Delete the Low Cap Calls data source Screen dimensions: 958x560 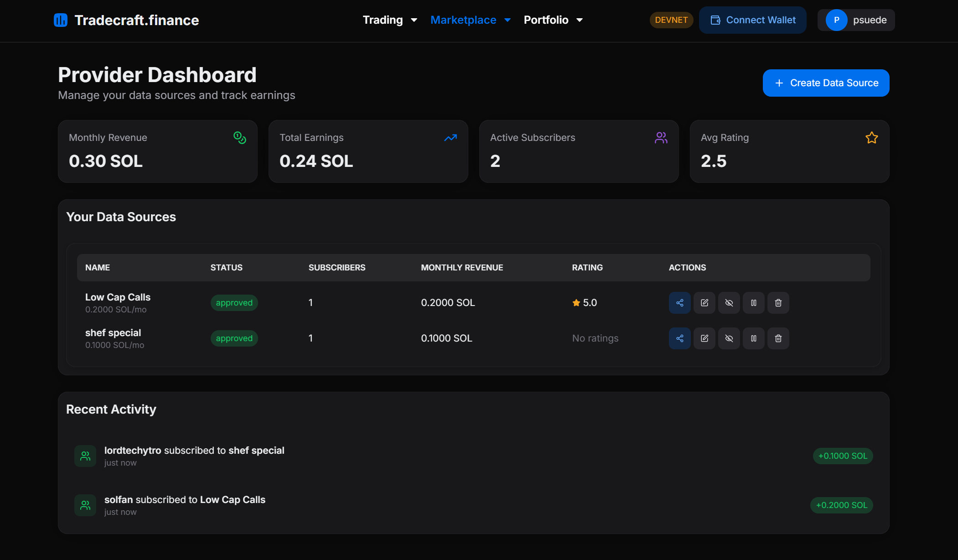(x=778, y=303)
